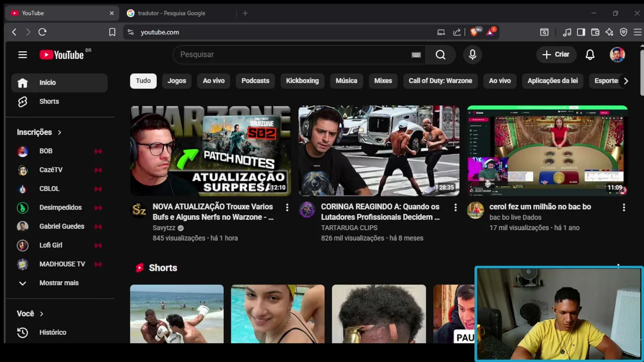
Task: Open the browser main menu icon
Action: pos(637,32)
